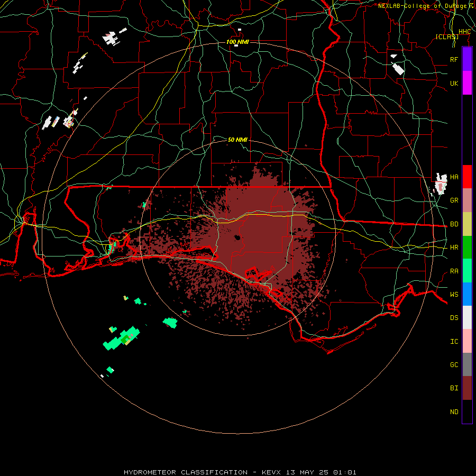Image resolution: width=476 pixels, height=476 pixels.
Task: Click the dark green HR heavy rain swatch
Action: pyautogui.click(x=467, y=248)
